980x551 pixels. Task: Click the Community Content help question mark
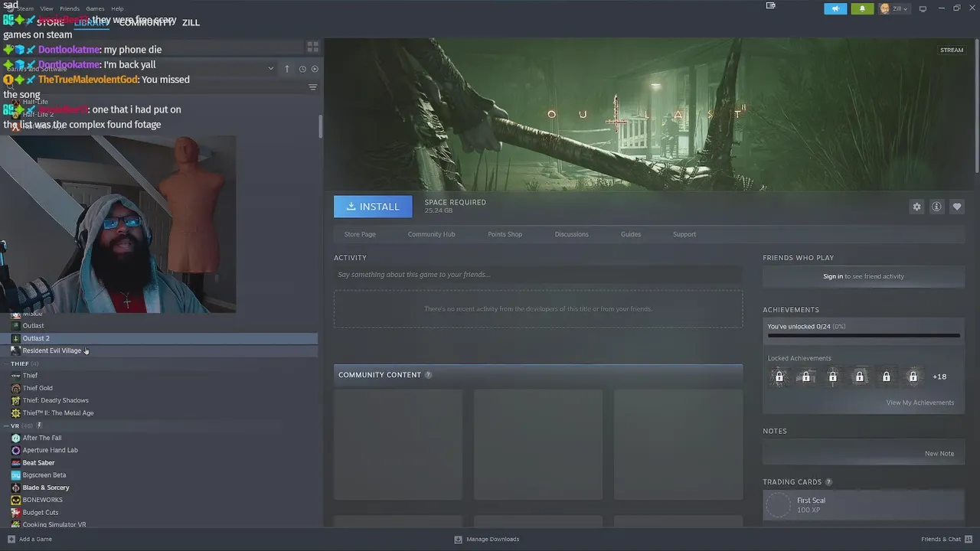click(428, 375)
